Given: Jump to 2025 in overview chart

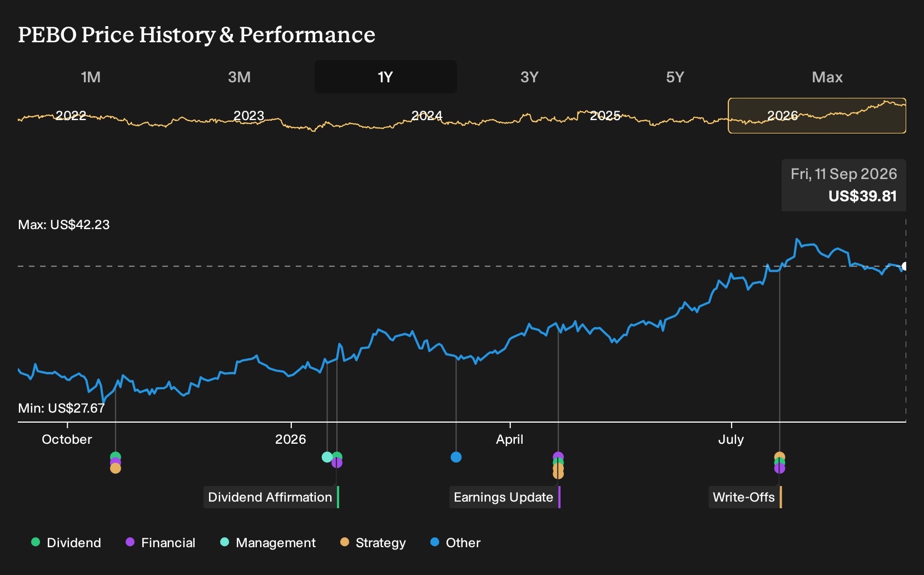Looking at the screenshot, I should (605, 116).
